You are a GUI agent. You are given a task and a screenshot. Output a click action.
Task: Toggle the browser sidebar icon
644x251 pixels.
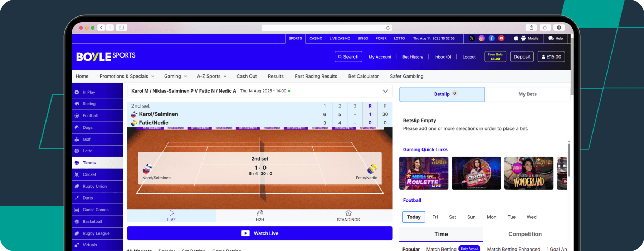(x=122, y=28)
